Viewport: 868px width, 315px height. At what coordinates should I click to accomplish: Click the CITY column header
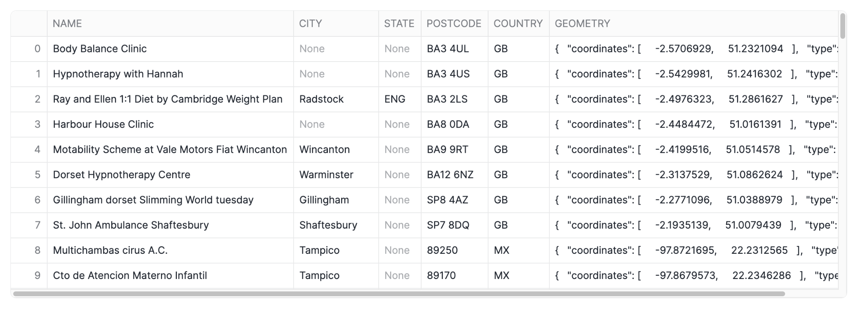(x=310, y=24)
